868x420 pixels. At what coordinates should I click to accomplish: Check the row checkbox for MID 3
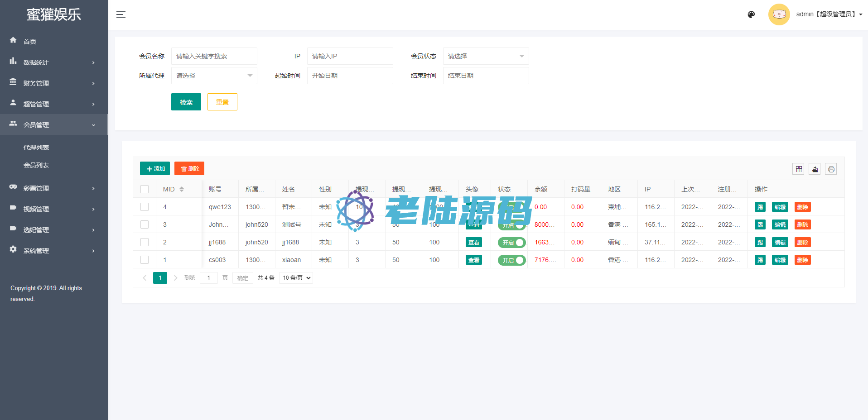(145, 224)
